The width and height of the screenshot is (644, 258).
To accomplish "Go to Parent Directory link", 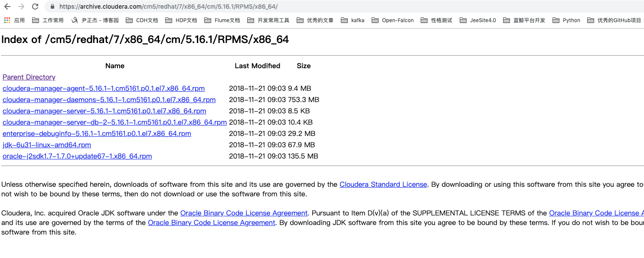I will pos(29,77).
